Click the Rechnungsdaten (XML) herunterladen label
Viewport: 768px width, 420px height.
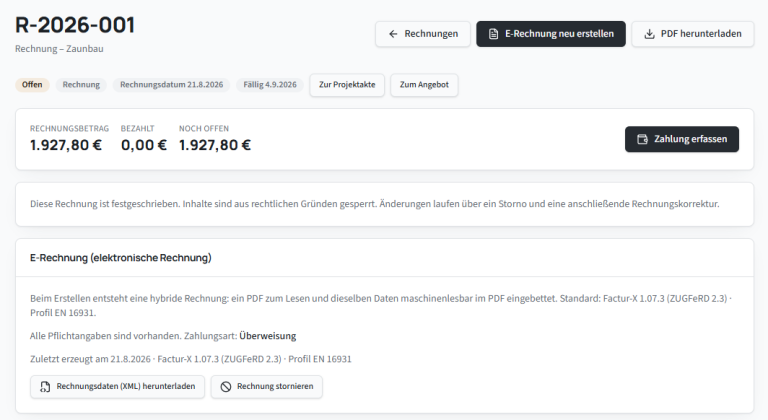(x=126, y=387)
